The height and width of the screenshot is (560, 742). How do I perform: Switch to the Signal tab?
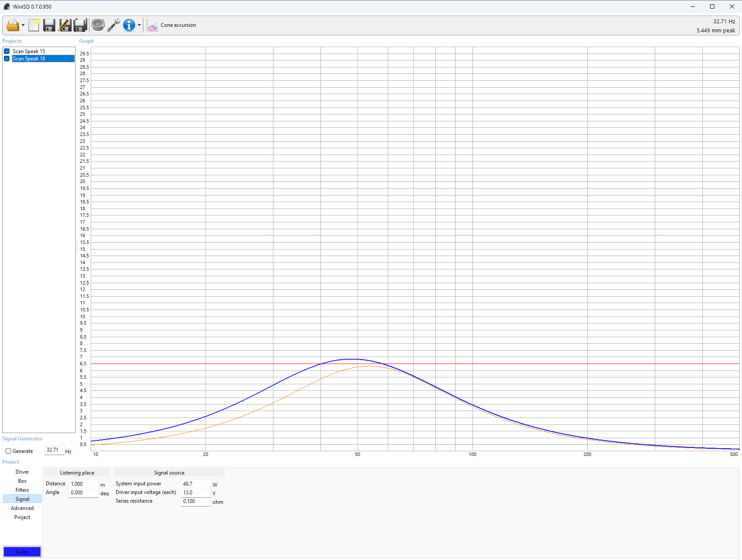point(22,499)
